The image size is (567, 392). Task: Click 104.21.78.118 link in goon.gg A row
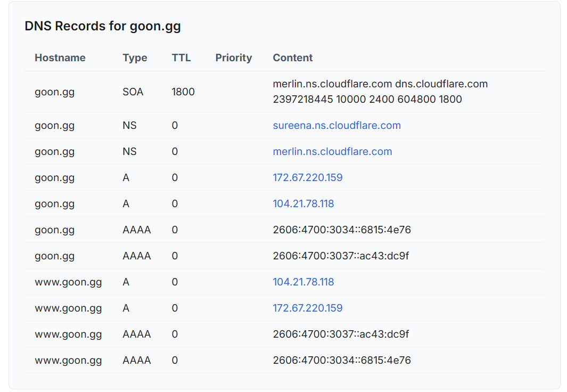(303, 204)
